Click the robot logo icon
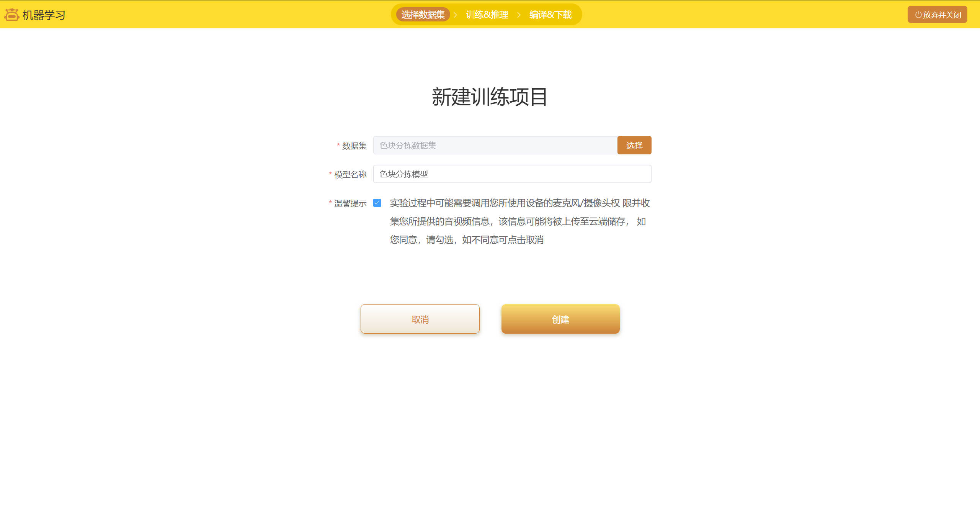The width and height of the screenshot is (980, 516). [11, 15]
